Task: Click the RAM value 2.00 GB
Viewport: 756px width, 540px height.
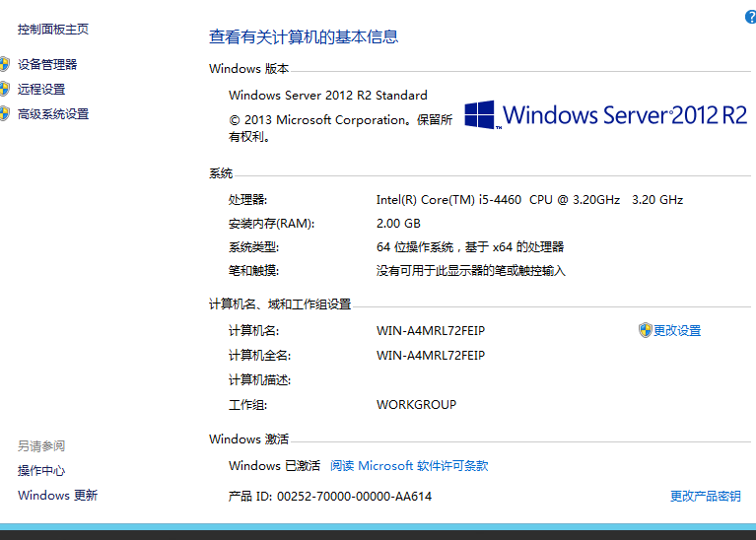Action: coord(398,224)
